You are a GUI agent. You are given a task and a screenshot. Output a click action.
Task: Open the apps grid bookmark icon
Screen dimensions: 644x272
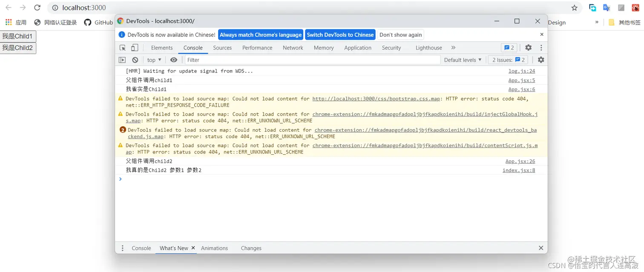9,22
